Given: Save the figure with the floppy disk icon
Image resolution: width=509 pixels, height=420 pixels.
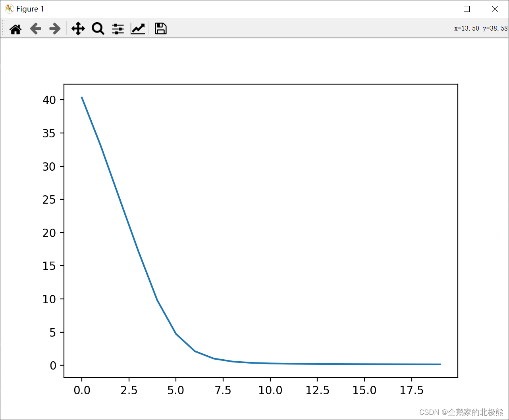Looking at the screenshot, I should (161, 29).
